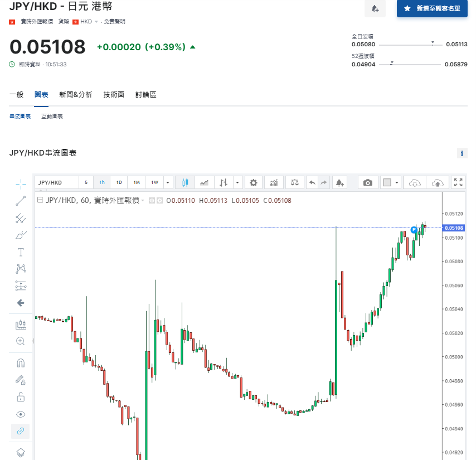The width and height of the screenshot is (476, 460).
Task: Open fullscreen chart view
Action: pos(458,182)
